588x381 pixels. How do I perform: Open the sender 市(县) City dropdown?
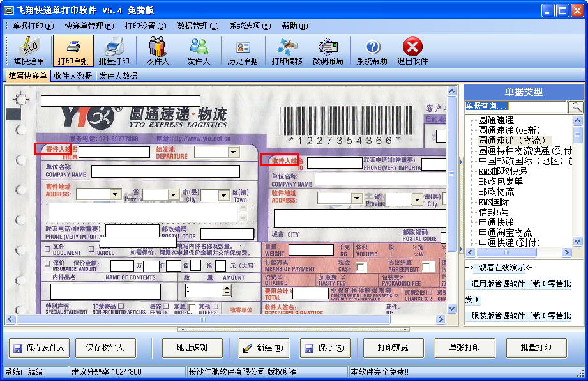point(224,195)
